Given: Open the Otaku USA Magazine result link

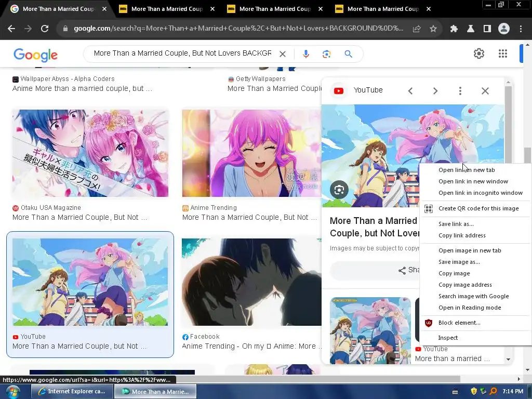Looking at the screenshot, I should 80,217.
